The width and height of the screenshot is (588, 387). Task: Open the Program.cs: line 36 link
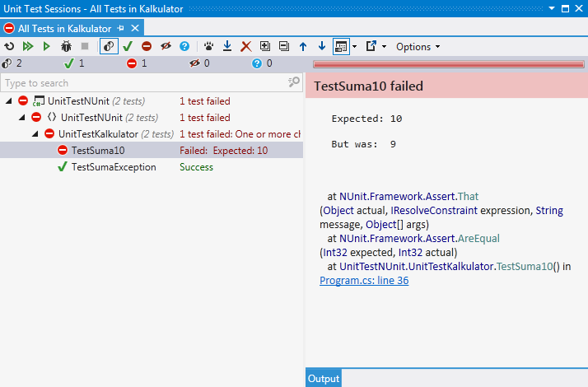364,281
